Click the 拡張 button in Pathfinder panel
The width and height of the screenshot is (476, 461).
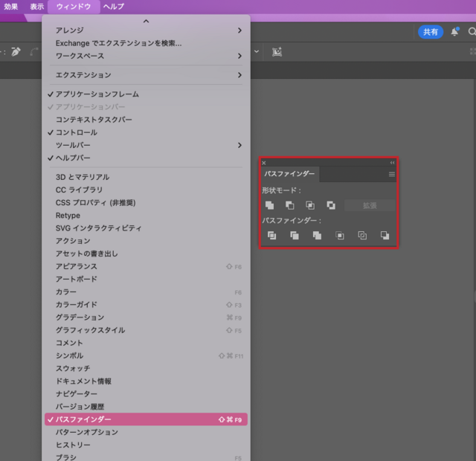click(370, 205)
